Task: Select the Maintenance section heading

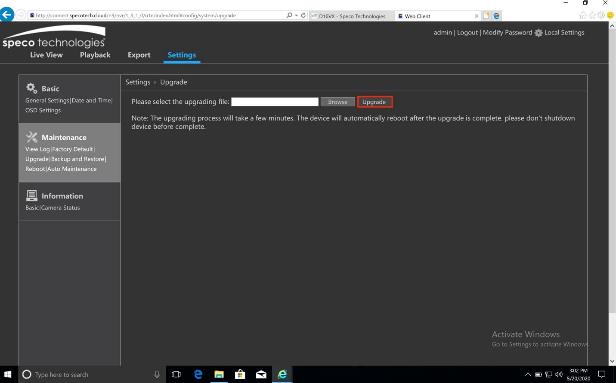Action: (64, 137)
